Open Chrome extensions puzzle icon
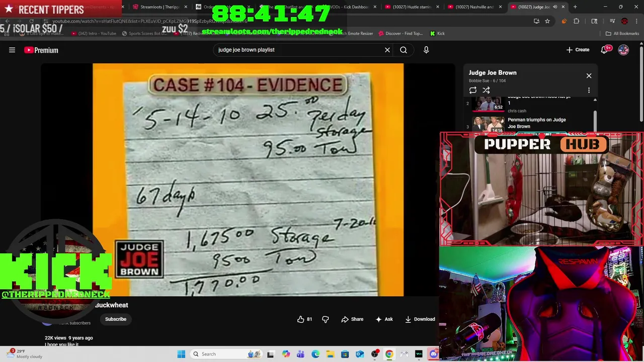 pos(577,21)
